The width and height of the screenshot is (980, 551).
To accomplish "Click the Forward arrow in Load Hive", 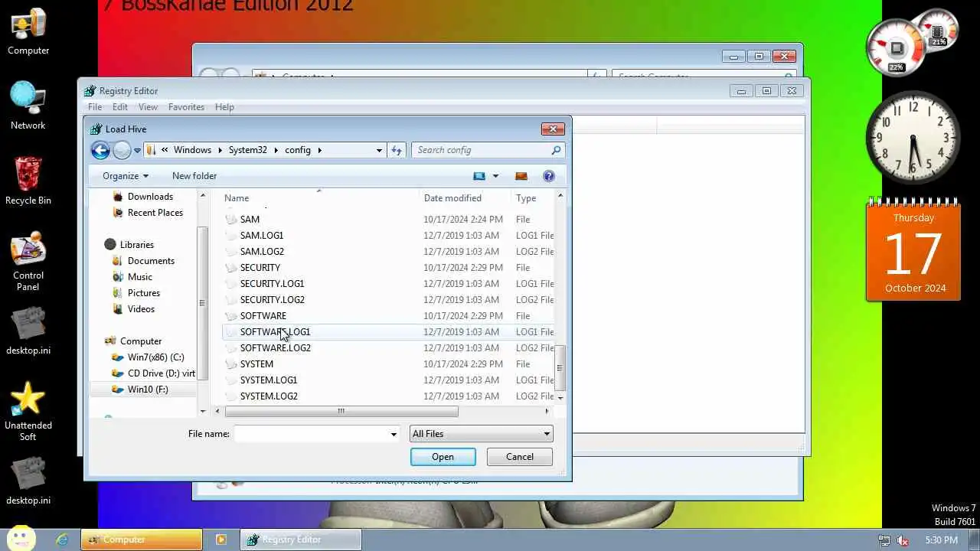I will (122, 150).
